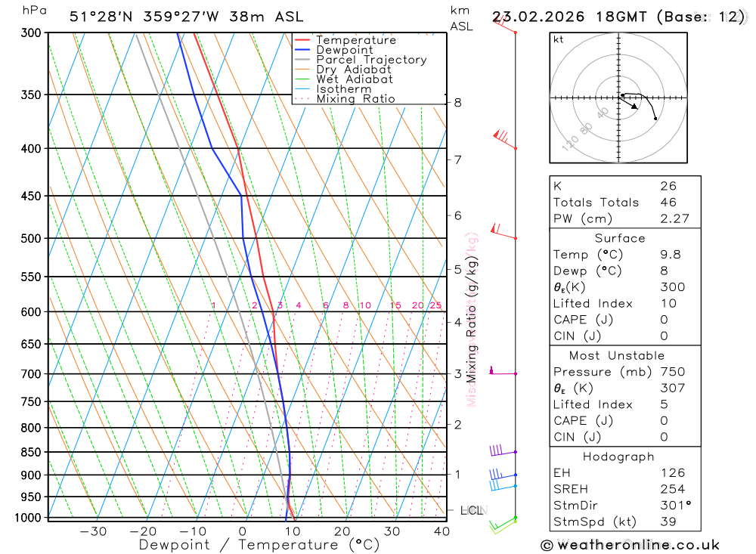The image size is (756, 554).
Task: Click the 750 hPa pressure axis label
Action: click(x=31, y=401)
